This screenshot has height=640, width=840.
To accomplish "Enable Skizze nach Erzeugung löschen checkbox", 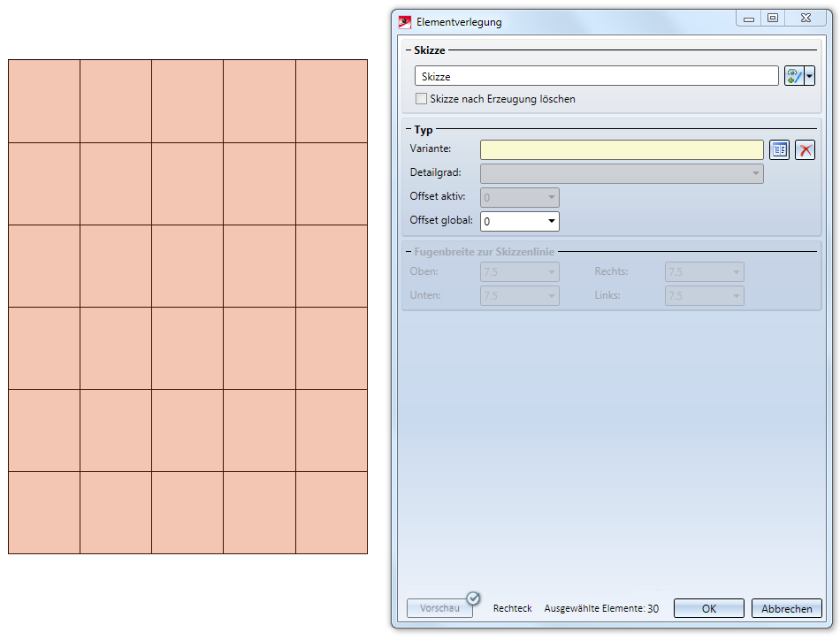I will (422, 98).
